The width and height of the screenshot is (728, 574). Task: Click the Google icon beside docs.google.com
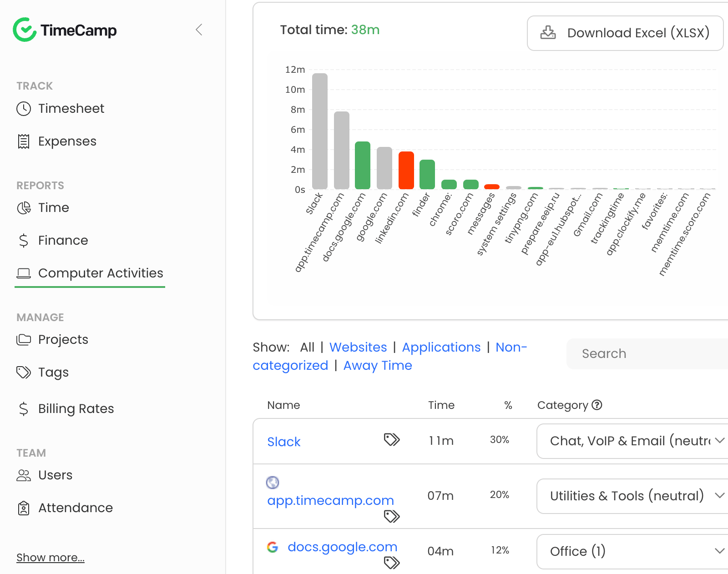273,547
